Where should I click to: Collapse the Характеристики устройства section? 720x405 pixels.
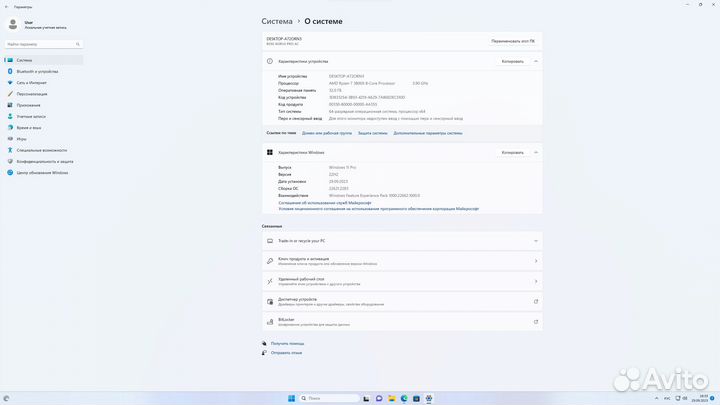tap(535, 62)
